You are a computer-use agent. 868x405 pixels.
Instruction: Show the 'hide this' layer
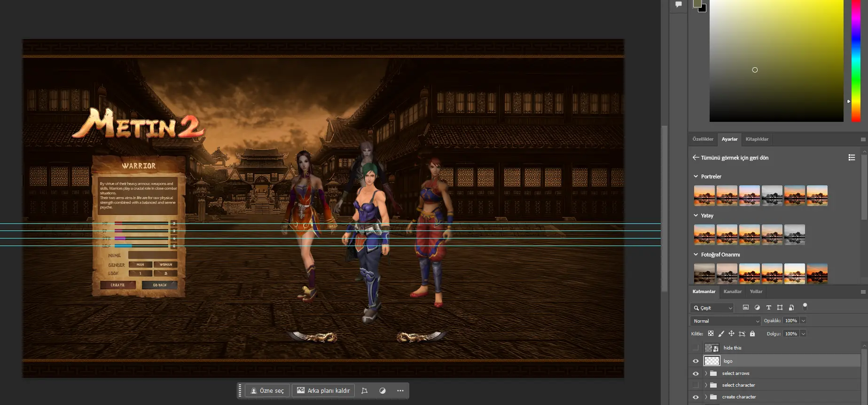[x=696, y=348]
